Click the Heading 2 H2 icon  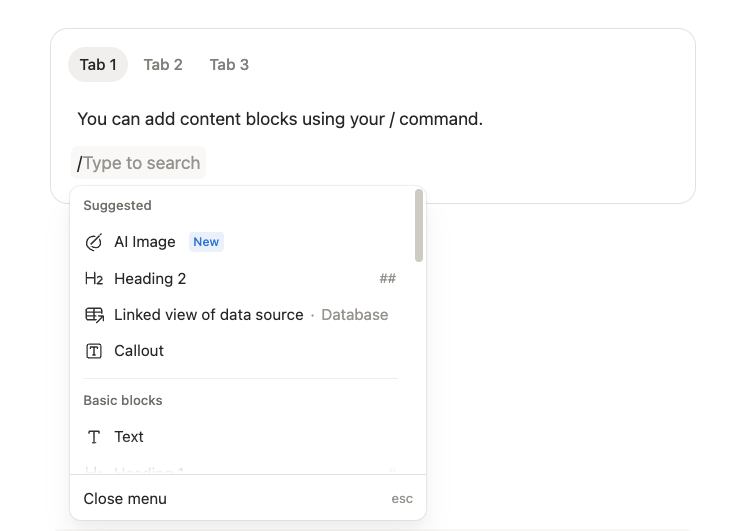coord(94,279)
